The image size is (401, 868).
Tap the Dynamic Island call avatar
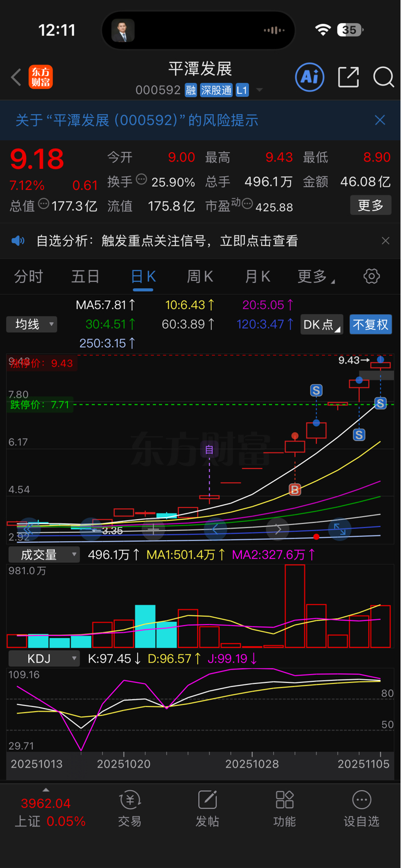click(123, 30)
